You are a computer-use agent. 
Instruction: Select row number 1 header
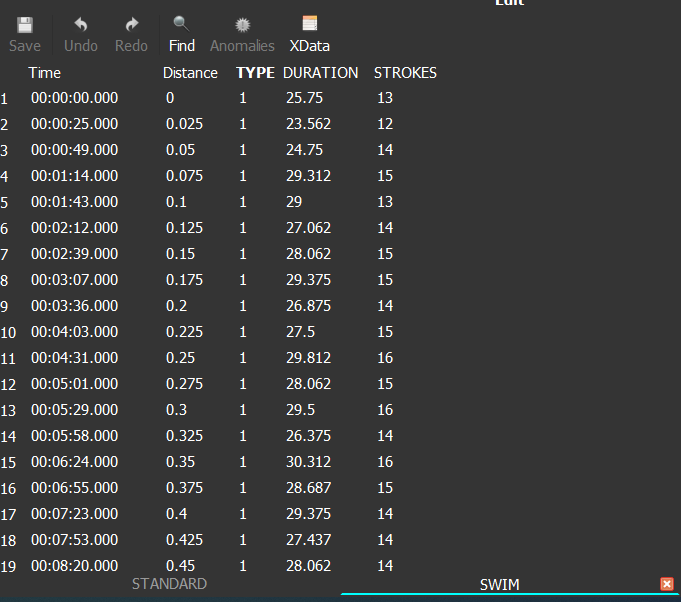[x=4, y=99]
